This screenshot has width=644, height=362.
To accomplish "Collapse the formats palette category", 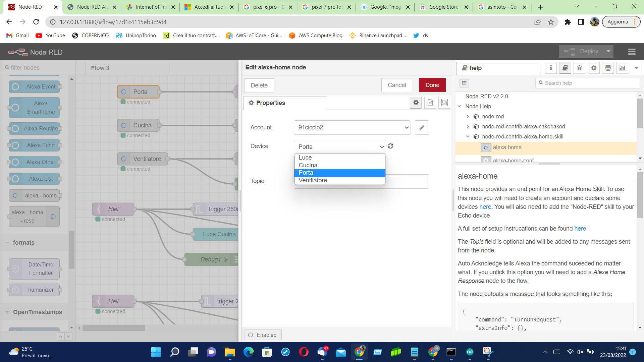I will pyautogui.click(x=7, y=243).
